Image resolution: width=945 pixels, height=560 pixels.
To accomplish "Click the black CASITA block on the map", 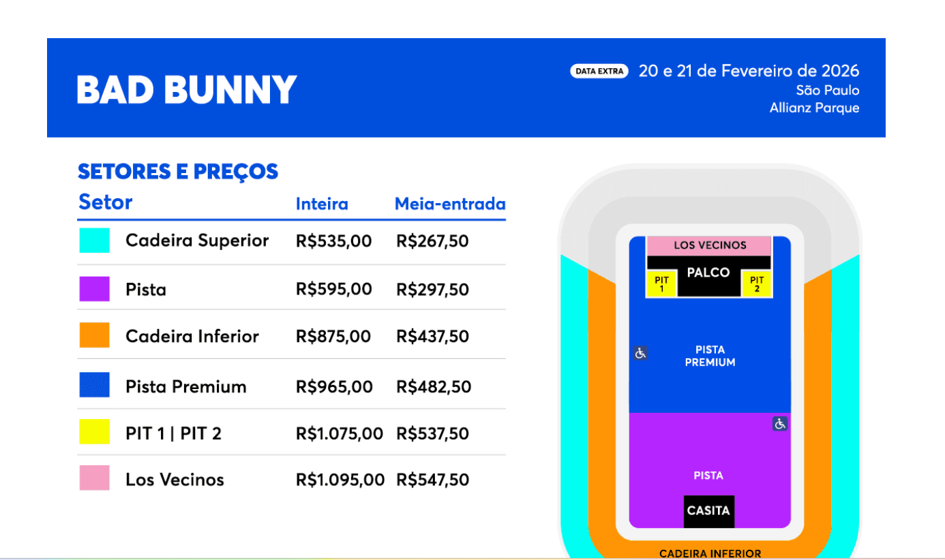I will (708, 511).
